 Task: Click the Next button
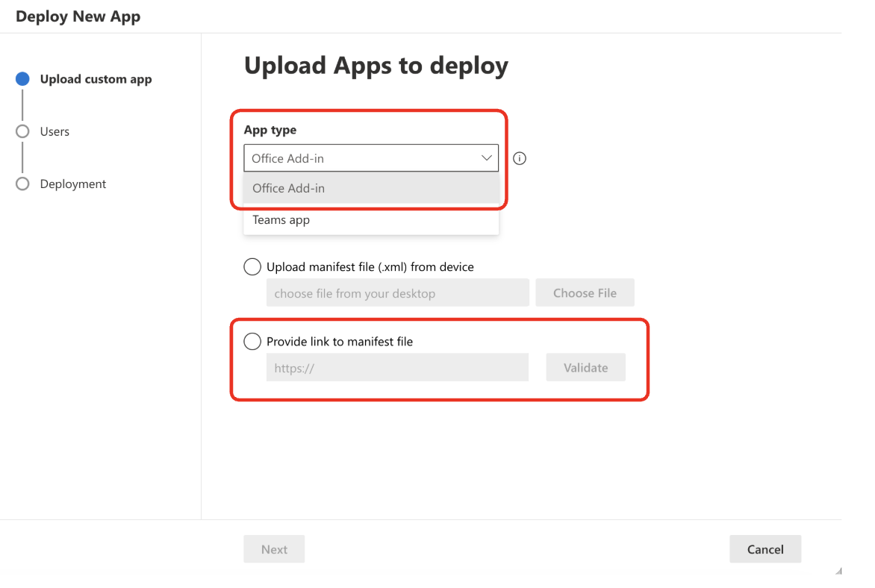[274, 549]
